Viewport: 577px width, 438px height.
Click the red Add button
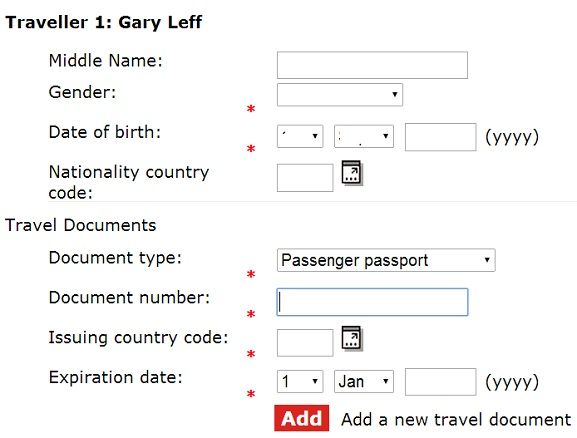pyautogui.click(x=301, y=418)
